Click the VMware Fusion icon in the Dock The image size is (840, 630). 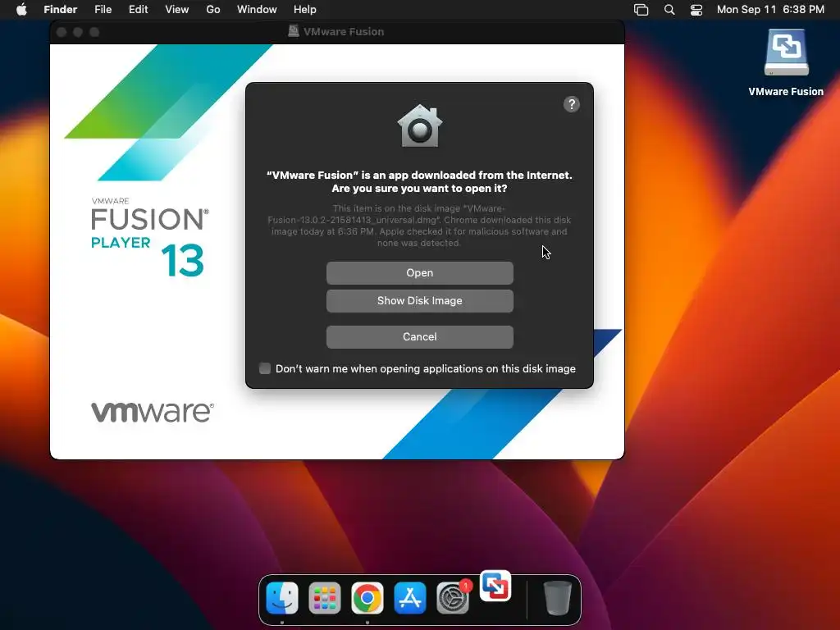pos(495,587)
